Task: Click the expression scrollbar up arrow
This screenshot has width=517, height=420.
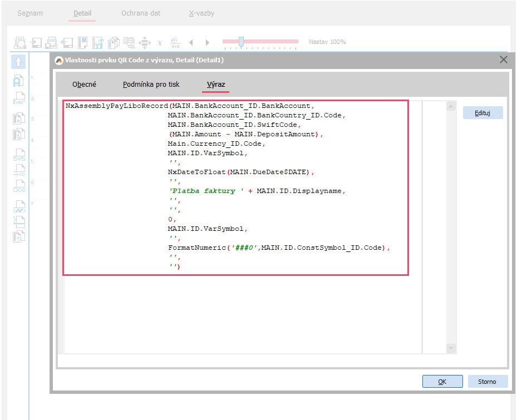Action: click(451, 106)
